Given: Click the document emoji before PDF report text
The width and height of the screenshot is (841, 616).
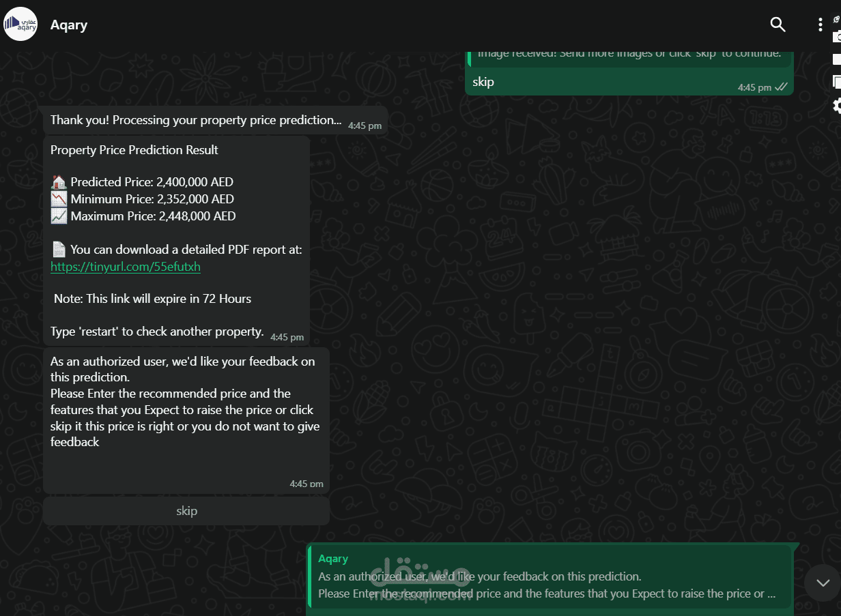Looking at the screenshot, I should click(59, 250).
